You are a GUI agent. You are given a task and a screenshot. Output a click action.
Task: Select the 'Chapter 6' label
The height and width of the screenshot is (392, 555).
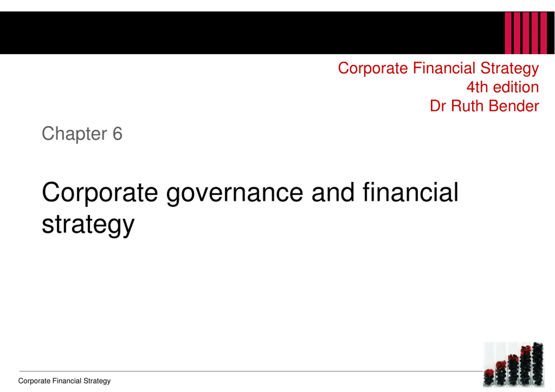pos(82,134)
